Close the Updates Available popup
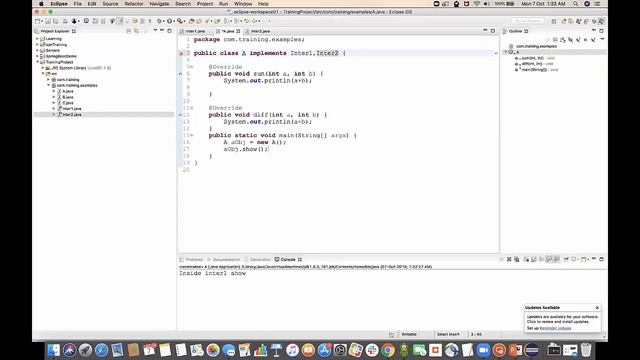Viewport: 640px width, 360px height. (x=597, y=307)
